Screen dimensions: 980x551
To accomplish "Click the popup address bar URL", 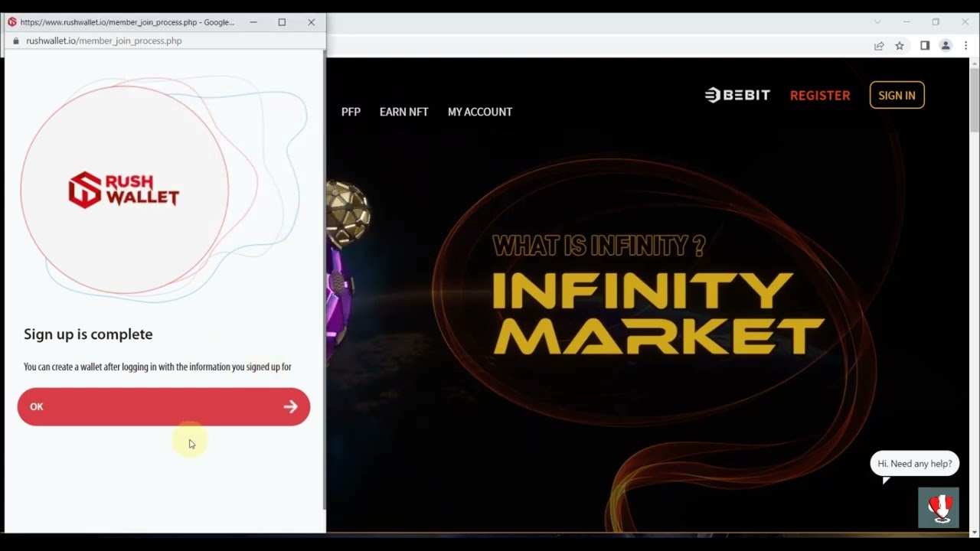I will click(103, 41).
